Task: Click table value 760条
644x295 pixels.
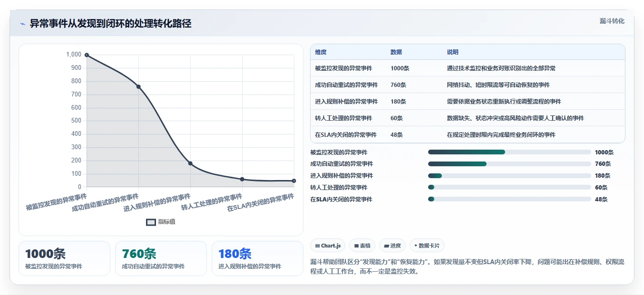Action: point(398,85)
